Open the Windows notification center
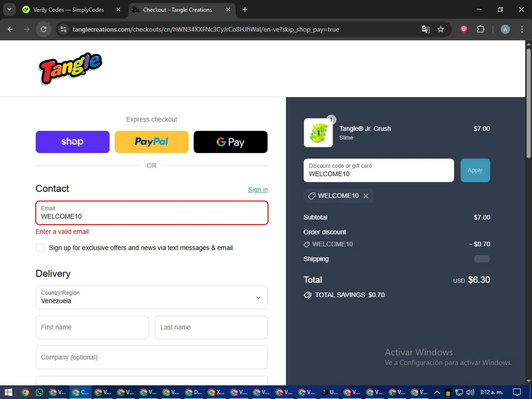532x399 pixels. click(517, 392)
